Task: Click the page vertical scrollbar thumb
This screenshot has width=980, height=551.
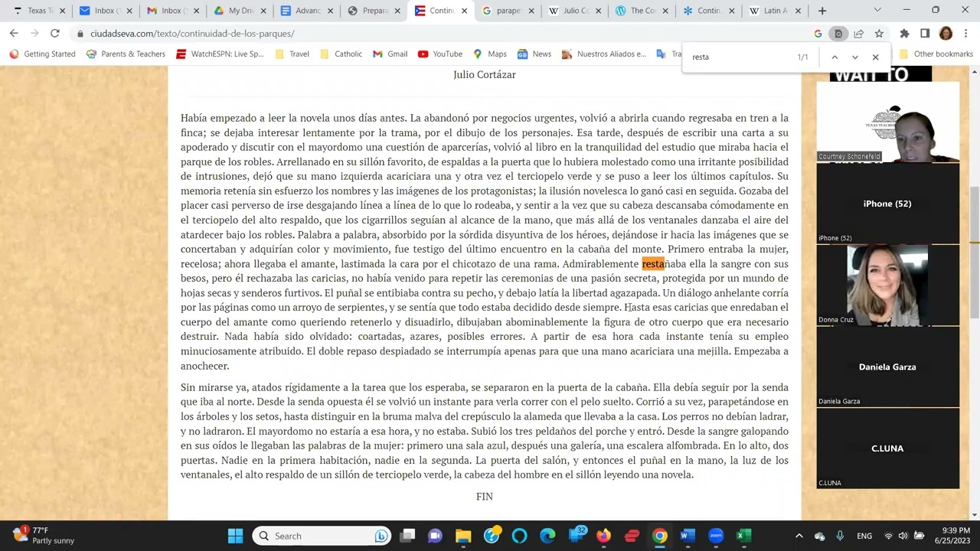Action: [x=975, y=253]
